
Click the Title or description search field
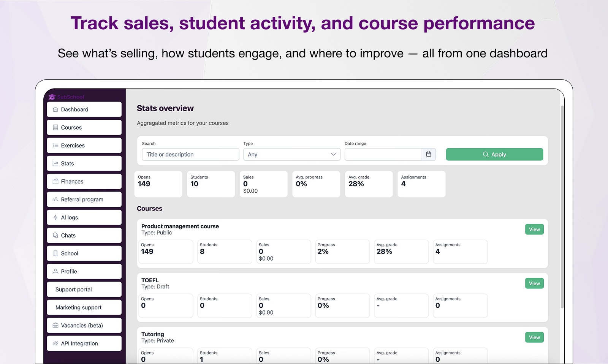(x=190, y=154)
